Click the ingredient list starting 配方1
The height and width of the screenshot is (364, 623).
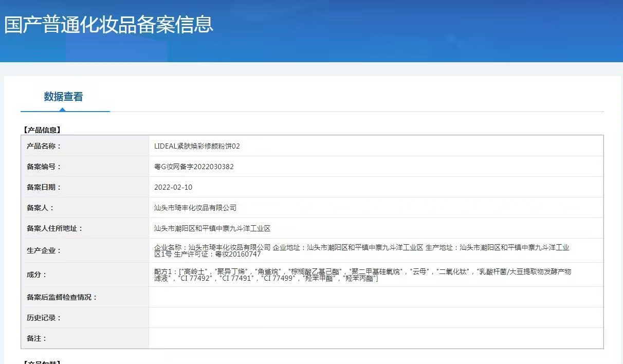363,275
